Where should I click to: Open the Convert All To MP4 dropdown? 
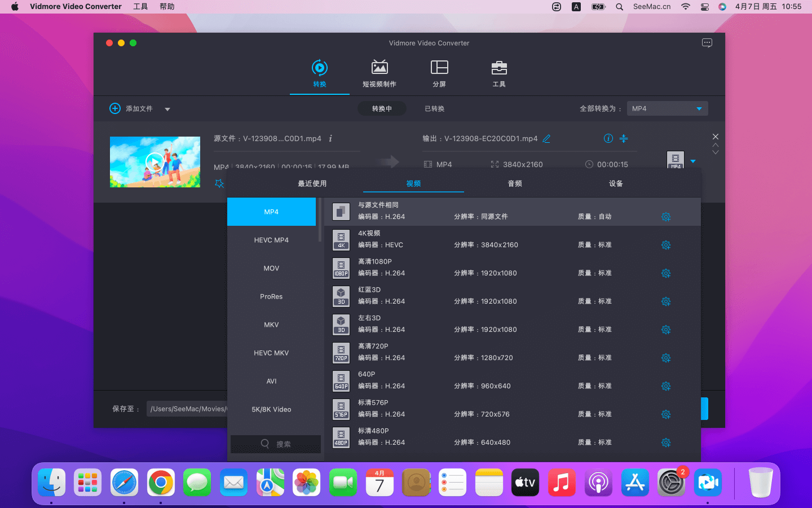pos(667,108)
